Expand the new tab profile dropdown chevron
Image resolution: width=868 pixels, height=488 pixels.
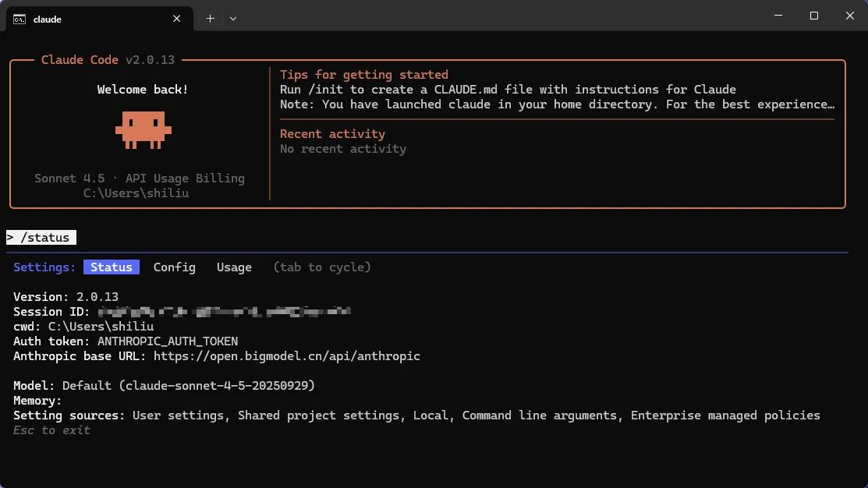pyautogui.click(x=232, y=19)
